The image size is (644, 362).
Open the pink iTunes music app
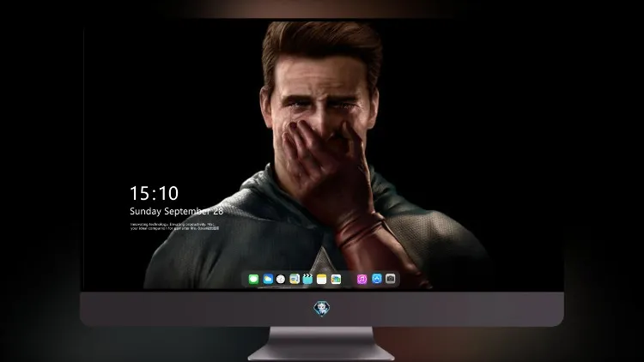click(x=361, y=279)
